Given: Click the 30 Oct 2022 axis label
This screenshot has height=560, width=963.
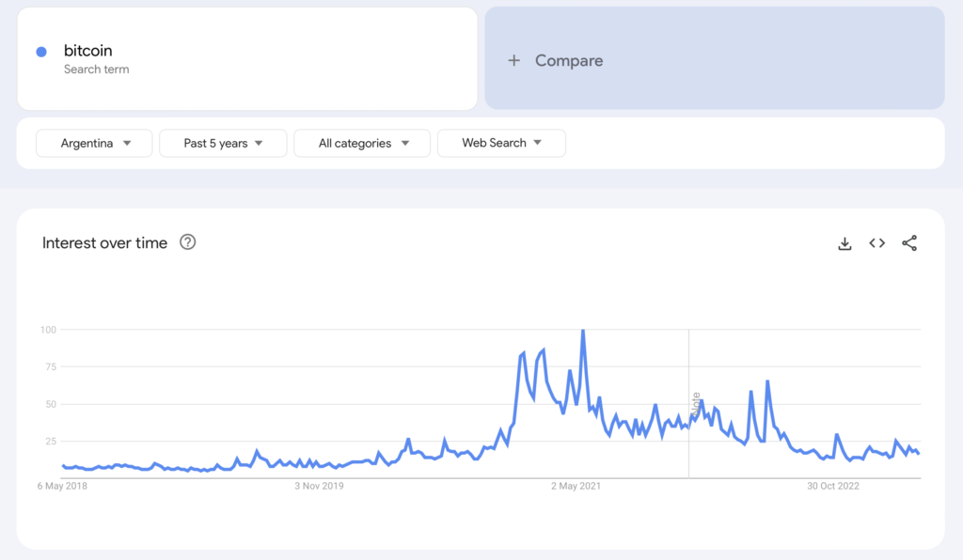Looking at the screenshot, I should 833,486.
